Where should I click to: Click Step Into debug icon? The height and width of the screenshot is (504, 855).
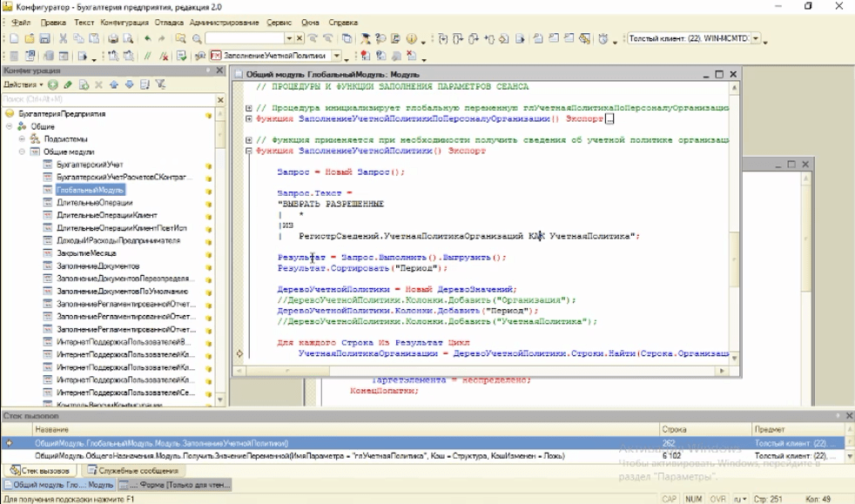443,38
